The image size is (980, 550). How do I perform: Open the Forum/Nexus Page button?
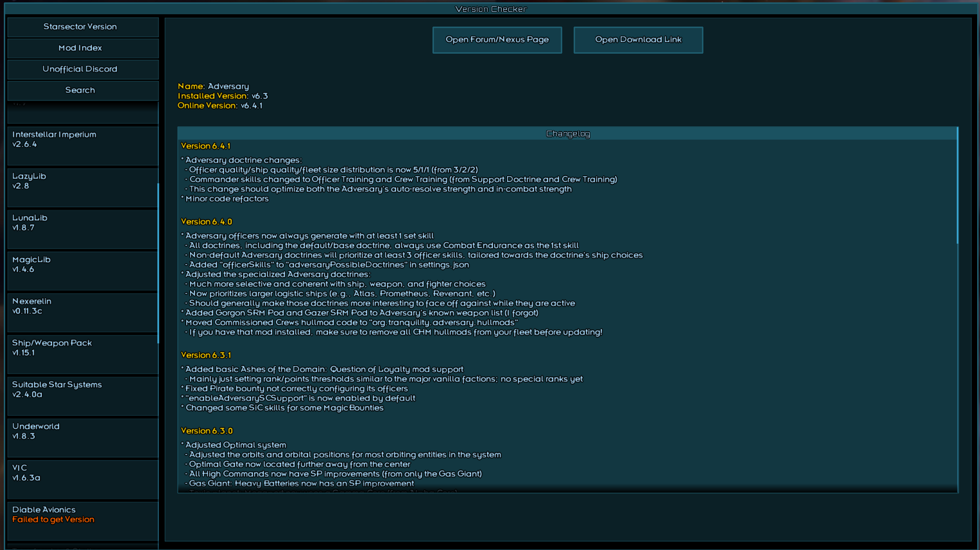[x=497, y=40]
